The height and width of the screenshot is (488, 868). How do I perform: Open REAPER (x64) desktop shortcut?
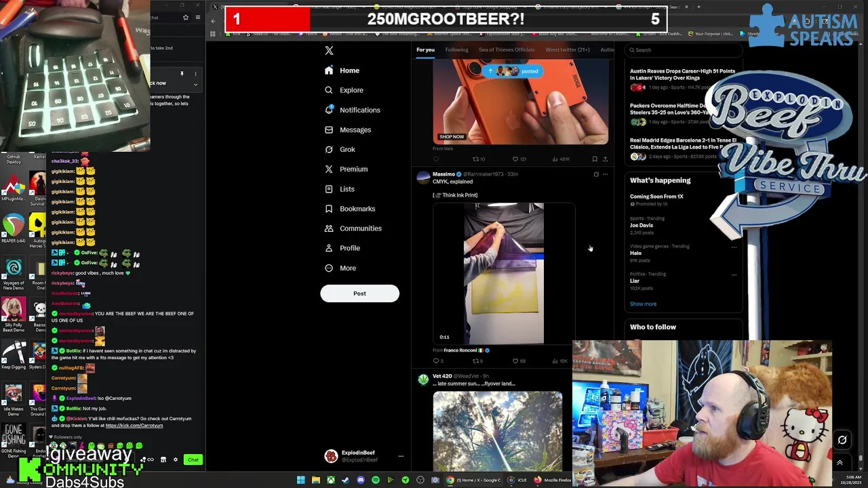tap(14, 228)
